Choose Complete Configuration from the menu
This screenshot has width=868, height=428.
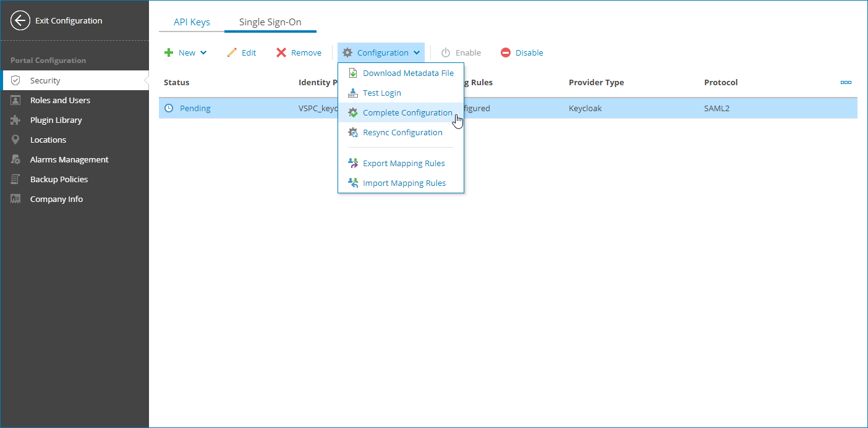coord(407,112)
